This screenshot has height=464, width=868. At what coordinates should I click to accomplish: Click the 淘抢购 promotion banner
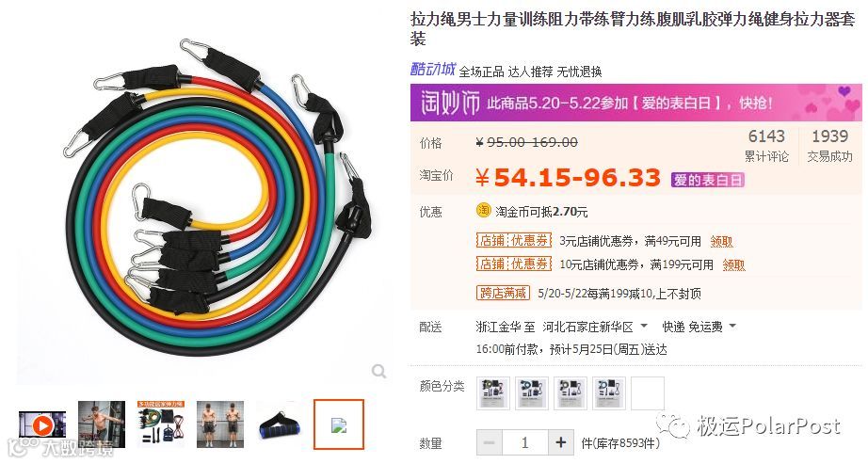click(635, 103)
